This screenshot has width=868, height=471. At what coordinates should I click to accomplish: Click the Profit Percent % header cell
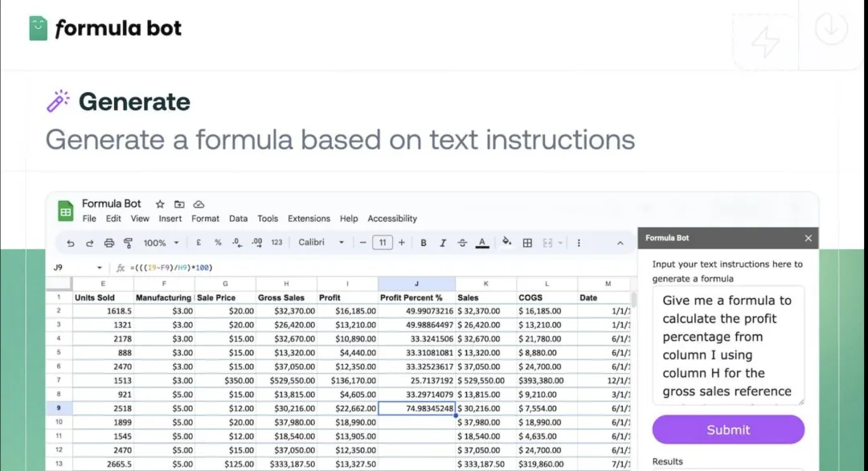[x=416, y=297]
